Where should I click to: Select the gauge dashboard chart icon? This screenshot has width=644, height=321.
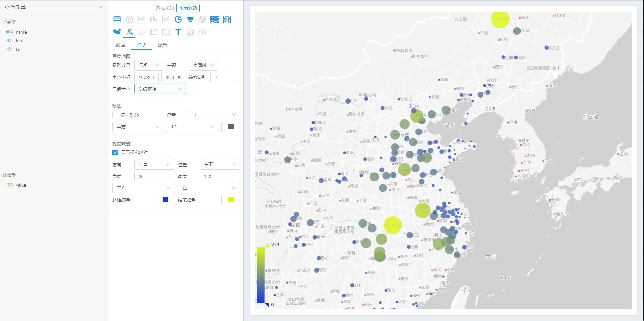pos(202,32)
